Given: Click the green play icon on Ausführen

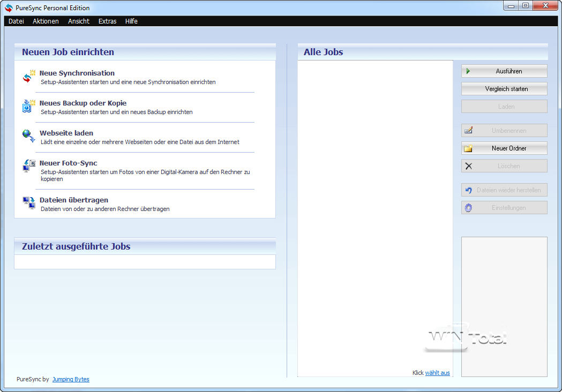Looking at the screenshot, I should pos(468,71).
